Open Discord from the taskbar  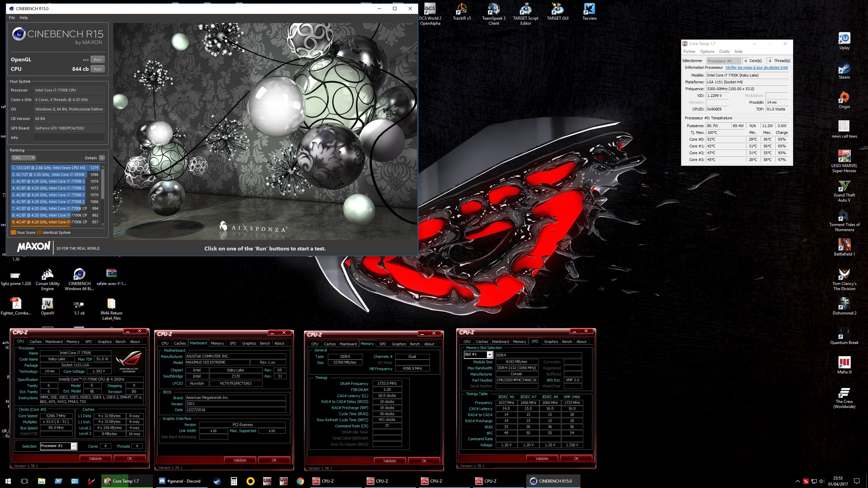[x=180, y=481]
